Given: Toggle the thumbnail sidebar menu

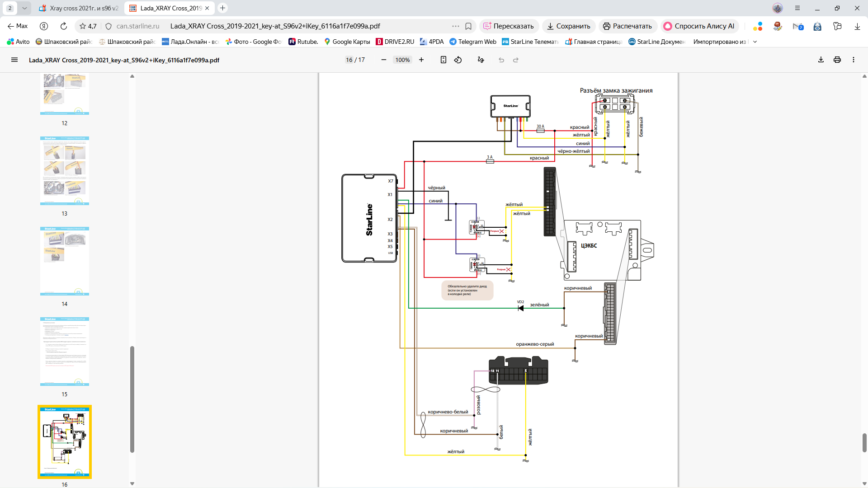Looking at the screenshot, I should coord(14,60).
